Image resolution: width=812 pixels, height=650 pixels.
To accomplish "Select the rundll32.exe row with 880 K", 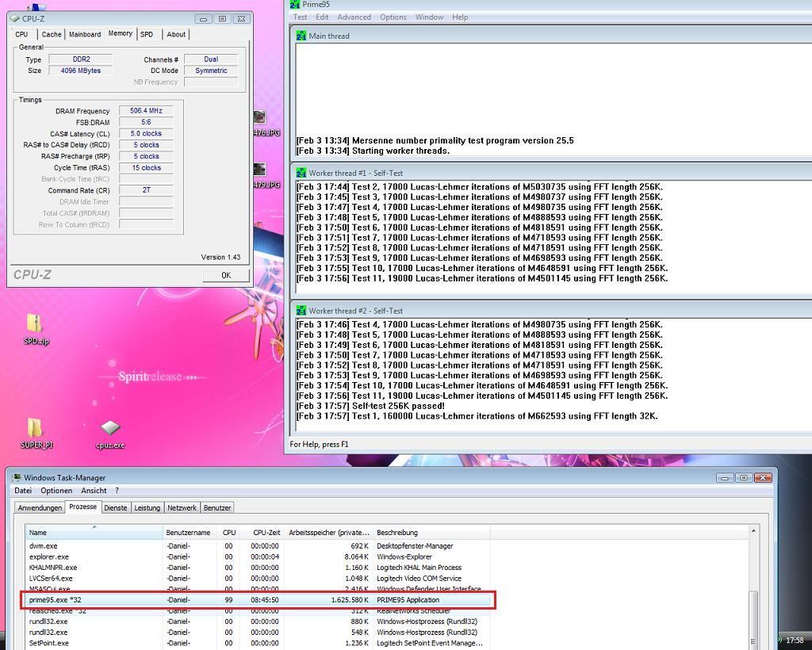I will tap(258, 621).
